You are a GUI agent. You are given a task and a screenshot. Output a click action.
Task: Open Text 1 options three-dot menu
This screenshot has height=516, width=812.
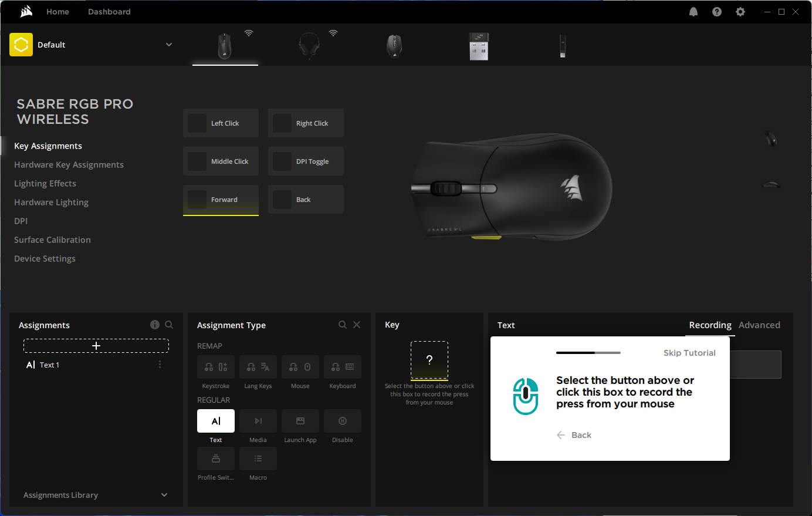[x=160, y=365]
